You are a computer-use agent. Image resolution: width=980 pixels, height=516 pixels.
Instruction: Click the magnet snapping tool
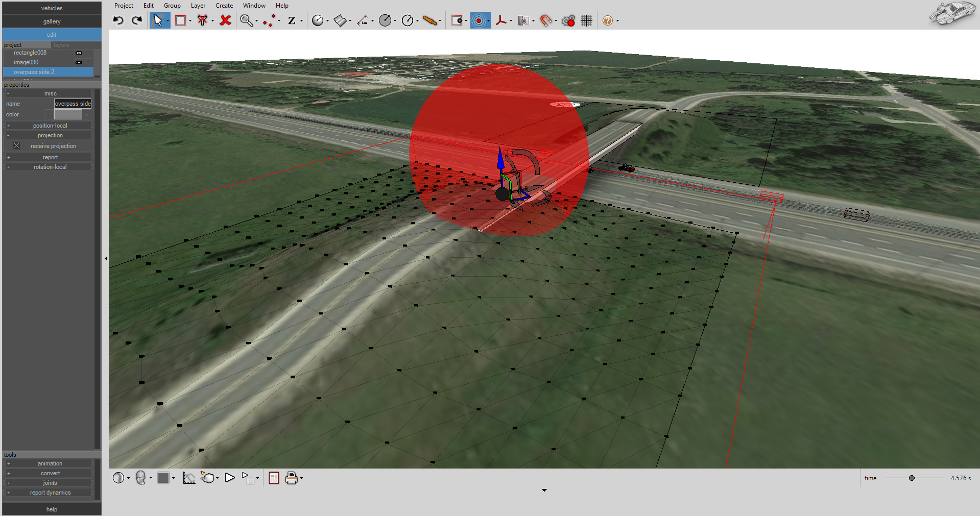(x=545, y=20)
